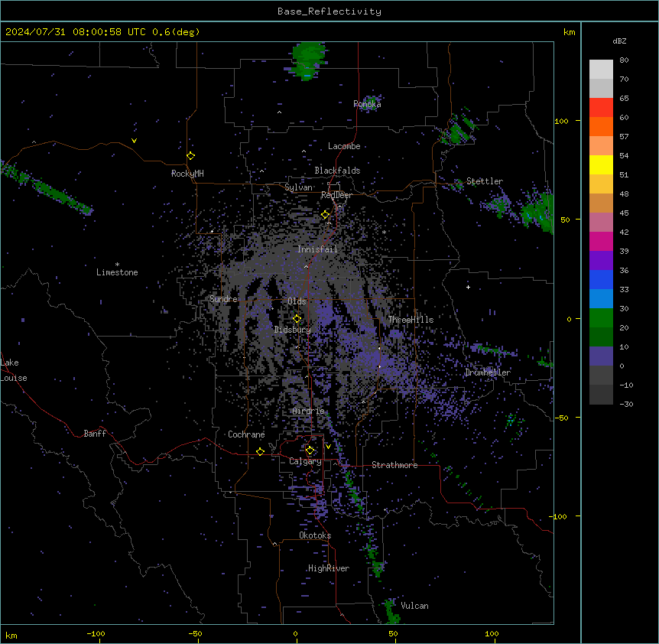The height and width of the screenshot is (644, 659).
Task: Click the Blackfalds town label
Action: coord(337,171)
